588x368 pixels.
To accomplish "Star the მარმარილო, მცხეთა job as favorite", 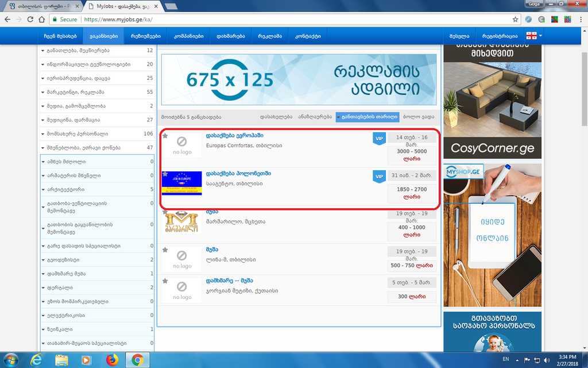I will pos(165,212).
